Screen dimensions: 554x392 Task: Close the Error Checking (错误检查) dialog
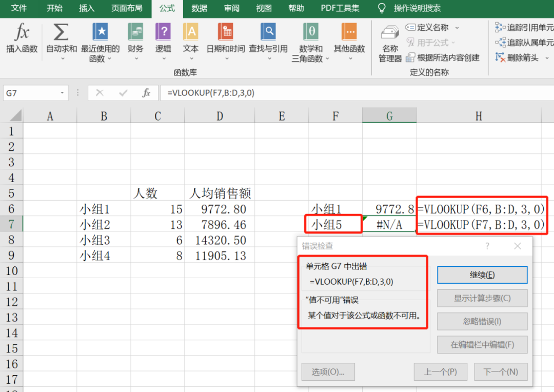[x=518, y=246]
